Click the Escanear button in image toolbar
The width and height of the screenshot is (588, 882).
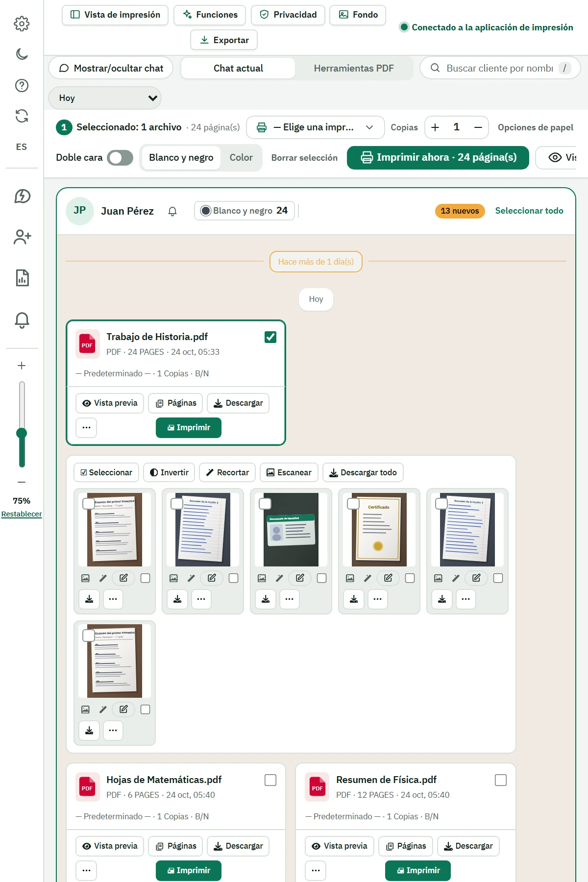pyautogui.click(x=289, y=472)
